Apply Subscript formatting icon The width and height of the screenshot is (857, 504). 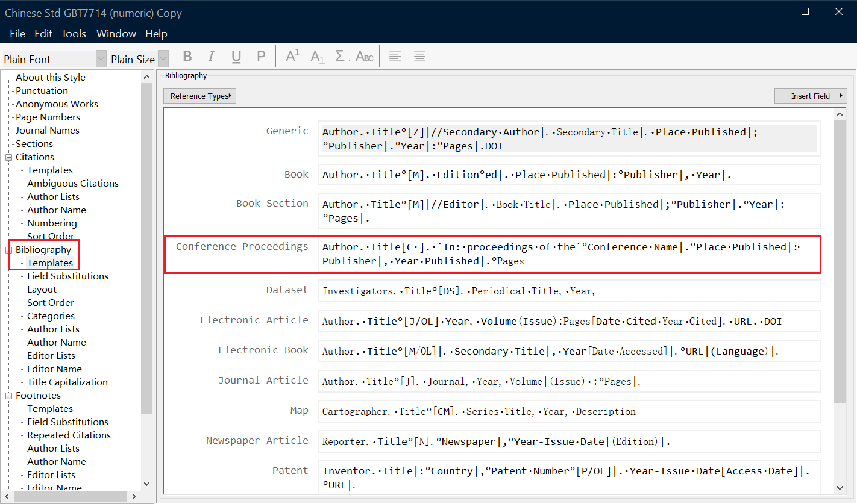coord(318,57)
